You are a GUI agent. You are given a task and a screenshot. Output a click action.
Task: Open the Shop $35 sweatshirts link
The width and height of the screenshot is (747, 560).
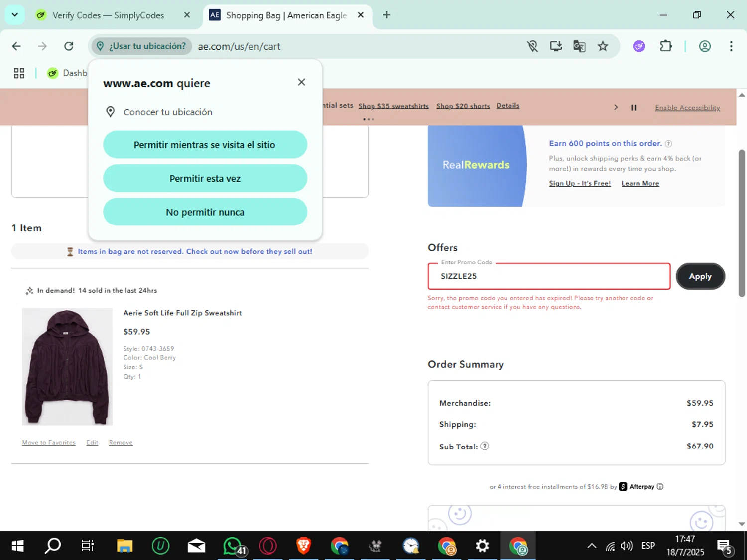(x=393, y=106)
